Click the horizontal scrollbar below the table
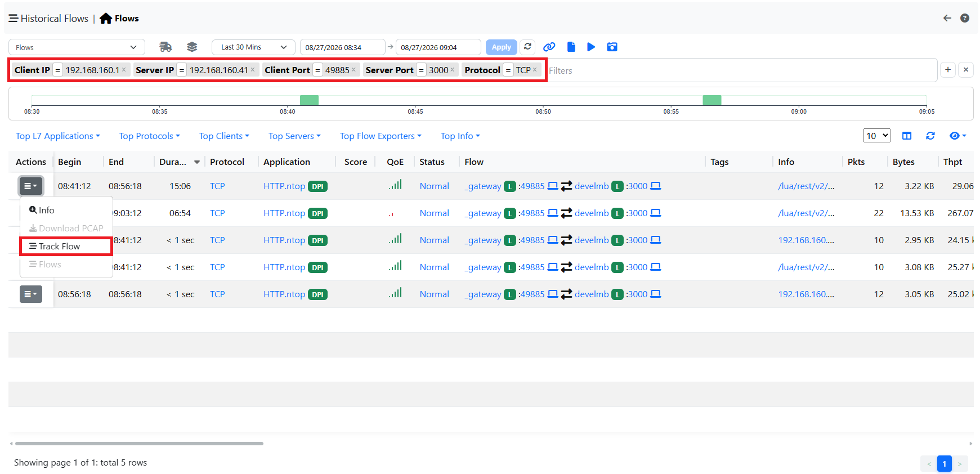 click(139, 444)
